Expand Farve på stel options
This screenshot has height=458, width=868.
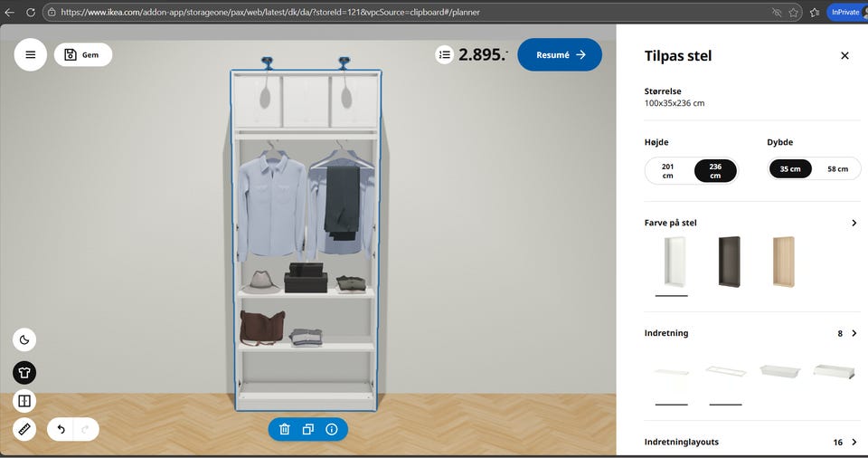pos(854,223)
